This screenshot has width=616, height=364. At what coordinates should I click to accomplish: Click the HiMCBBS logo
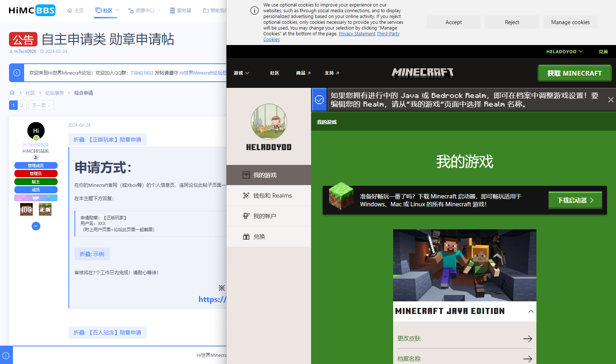coord(32,10)
